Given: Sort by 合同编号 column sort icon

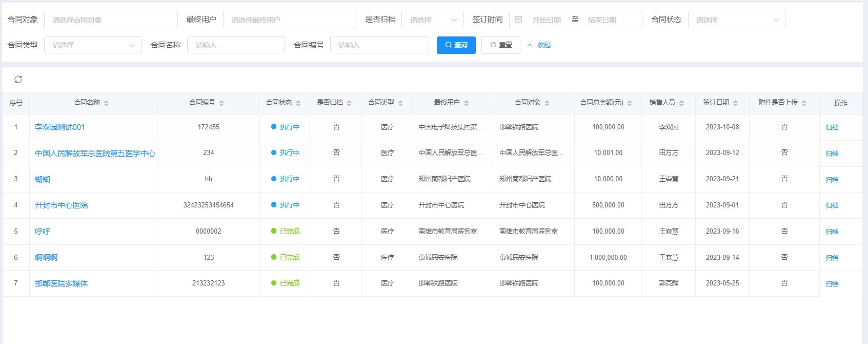Looking at the screenshot, I should click(221, 103).
